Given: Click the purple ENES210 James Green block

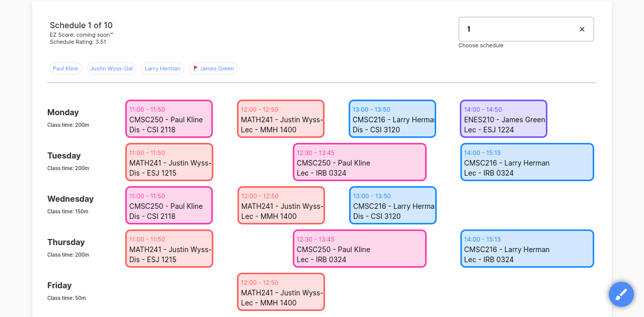Looking at the screenshot, I should [504, 119].
